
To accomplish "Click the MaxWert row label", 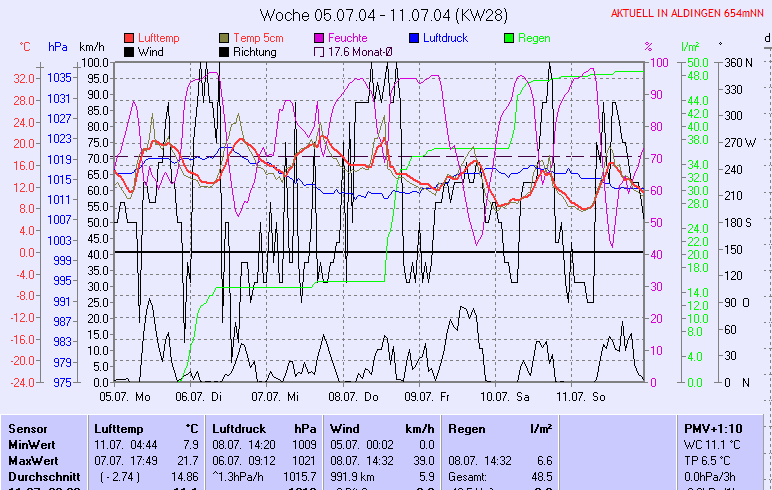I will pyautogui.click(x=33, y=459).
